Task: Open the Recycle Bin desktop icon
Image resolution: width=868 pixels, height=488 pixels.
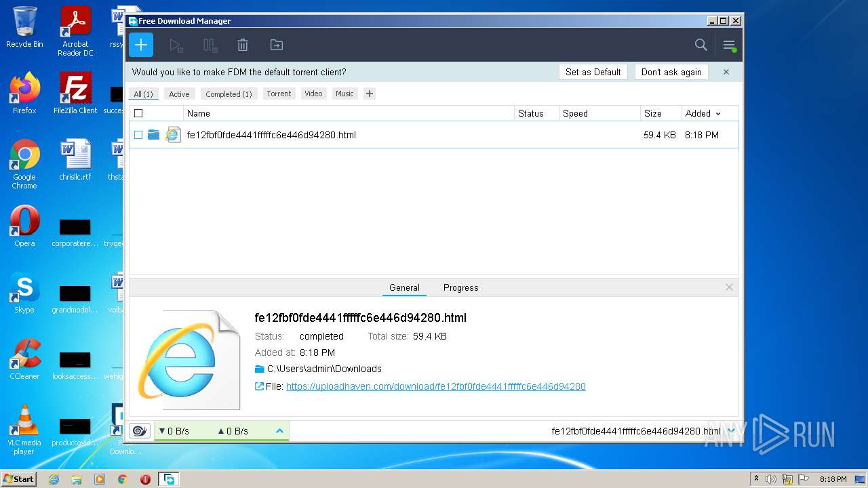Action: pos(24,27)
